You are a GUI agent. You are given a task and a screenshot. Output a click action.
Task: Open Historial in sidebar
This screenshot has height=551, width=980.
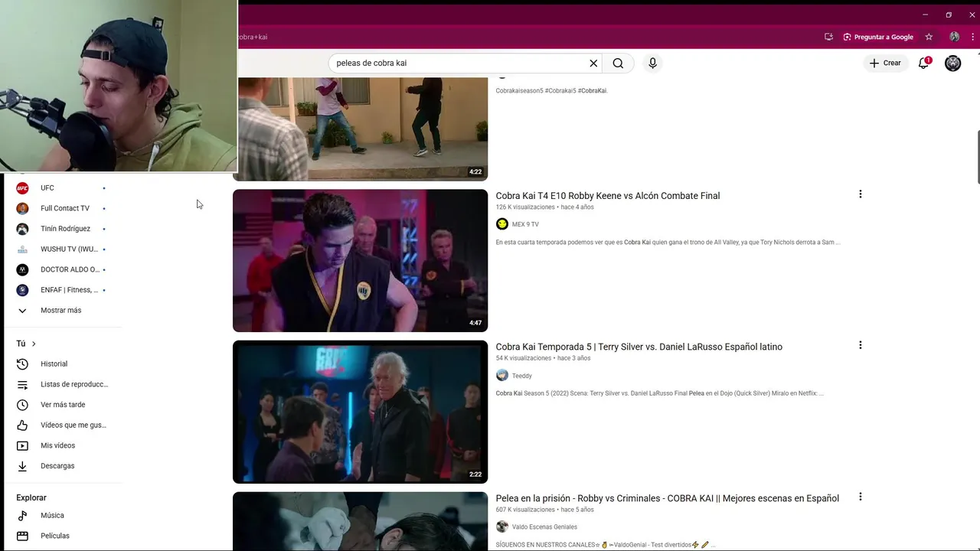click(61, 364)
